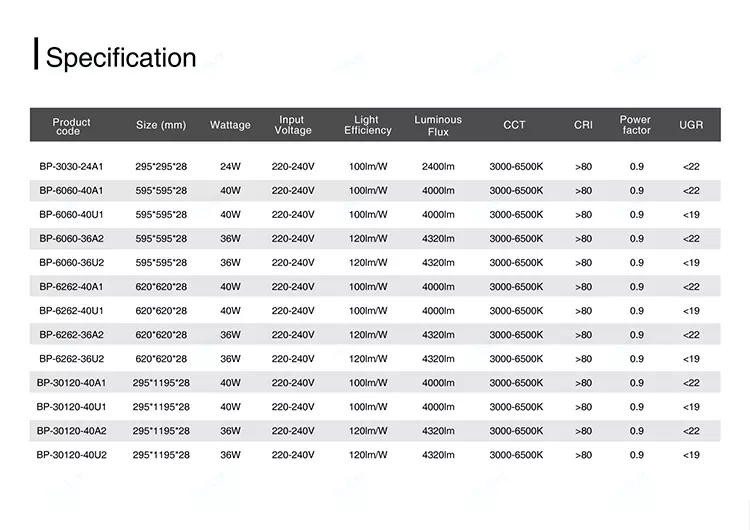
Task: Click the Product code column header
Action: (71, 126)
